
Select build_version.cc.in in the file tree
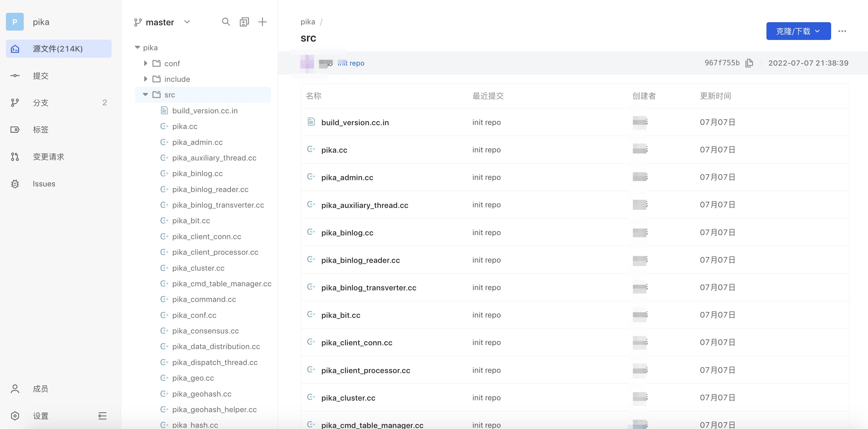pyautogui.click(x=205, y=111)
